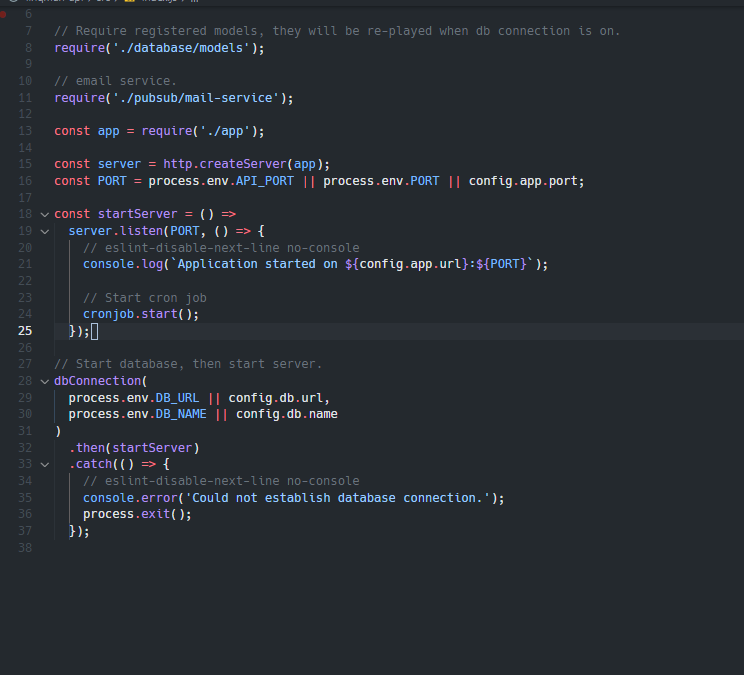The width and height of the screenshot is (744, 675).
Task: Fold the server.listen callback on line 19
Action: [x=43, y=231]
